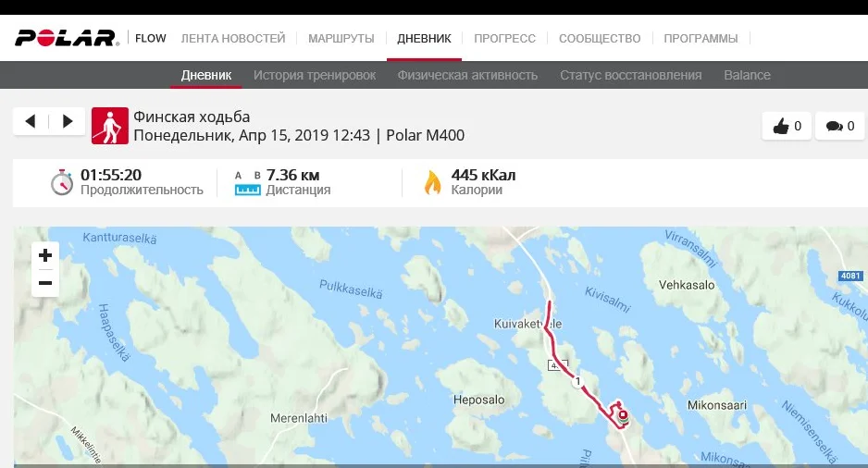Screen dimensions: 868x468
Task: Click the stopwatch duration icon
Action: pyautogui.click(x=62, y=182)
